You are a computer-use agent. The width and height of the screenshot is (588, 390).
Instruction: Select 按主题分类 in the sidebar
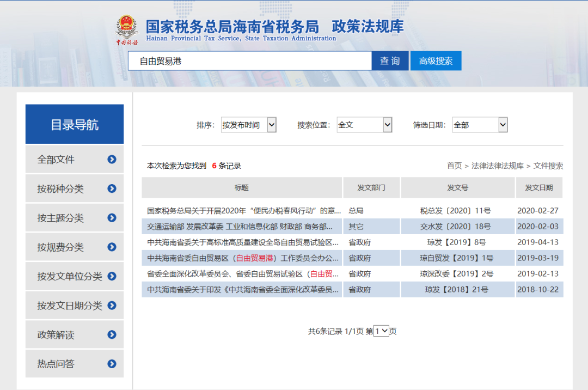[75, 218]
